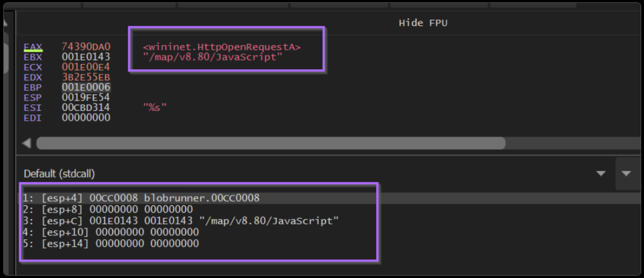
Task: Select the EDX register value 3B2E55EB
Action: 86,77
